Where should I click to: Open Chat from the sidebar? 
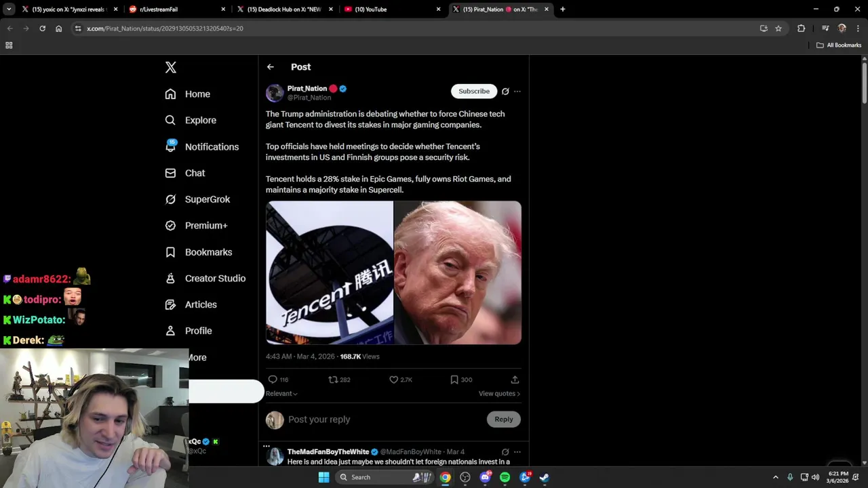coord(185,173)
